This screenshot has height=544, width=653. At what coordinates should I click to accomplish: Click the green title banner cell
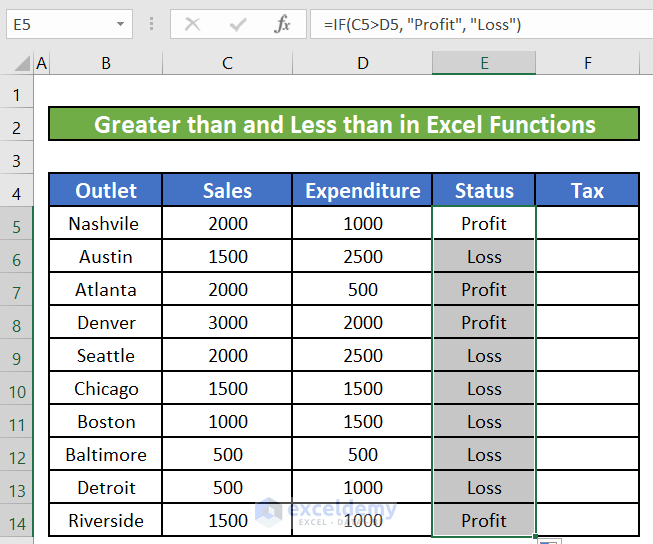[x=343, y=124]
